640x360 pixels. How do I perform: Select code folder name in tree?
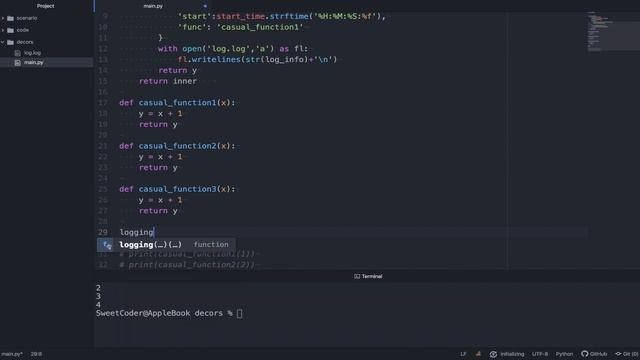tap(23, 30)
